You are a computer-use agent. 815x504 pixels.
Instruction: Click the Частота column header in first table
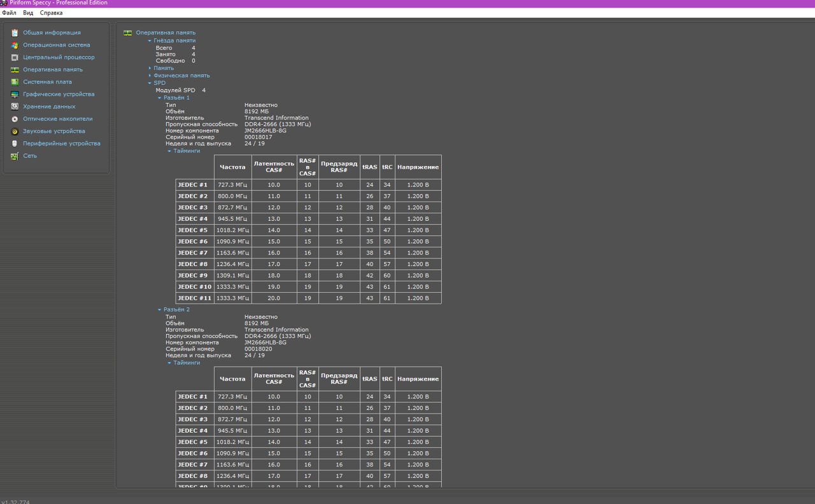(x=232, y=167)
